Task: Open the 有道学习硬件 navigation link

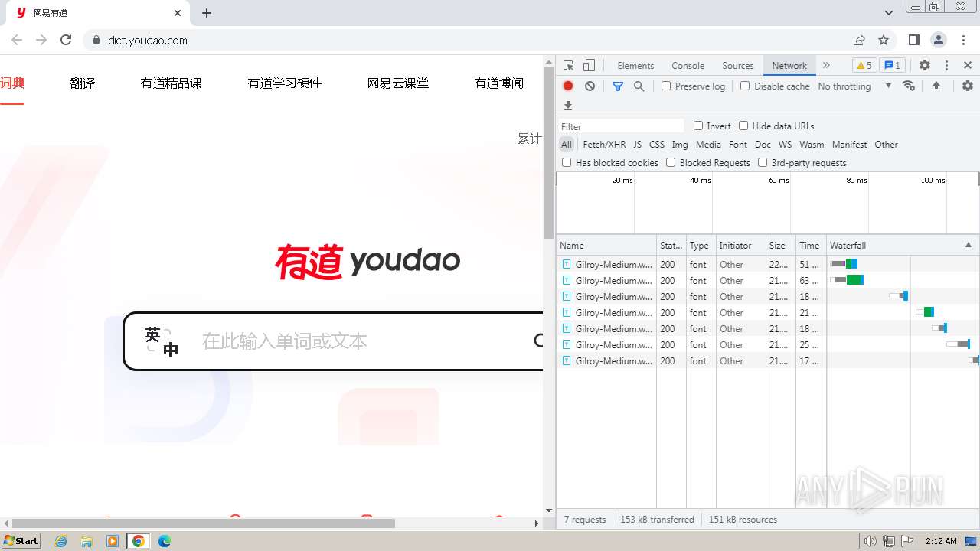Action: coord(284,83)
